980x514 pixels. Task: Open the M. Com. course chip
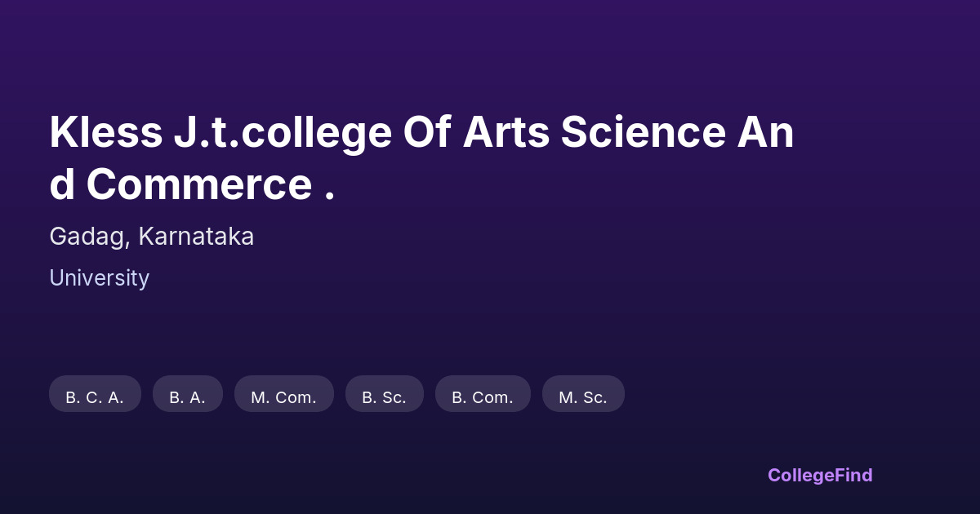coord(283,397)
